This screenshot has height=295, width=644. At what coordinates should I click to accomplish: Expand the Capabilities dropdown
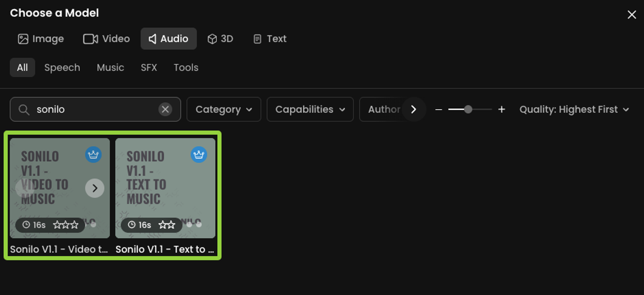pos(310,109)
